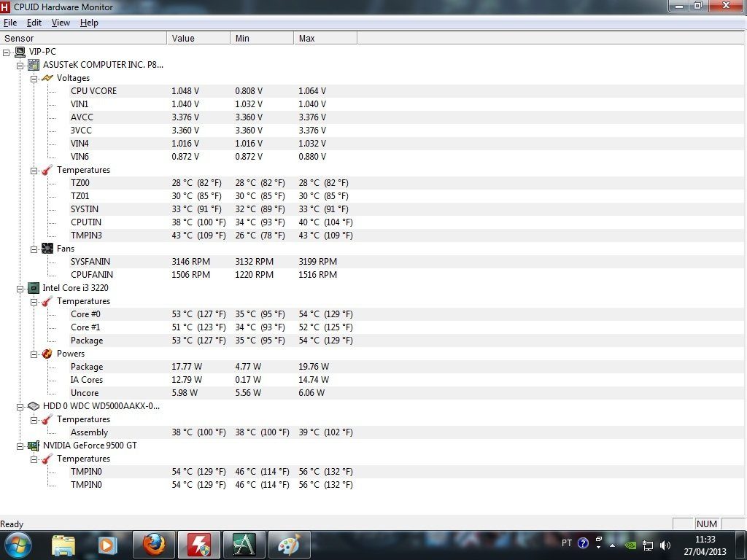Screen dimensions: 747x560
Task: Click the 3199 RPM SYSFANIN max value
Action: click(x=317, y=262)
